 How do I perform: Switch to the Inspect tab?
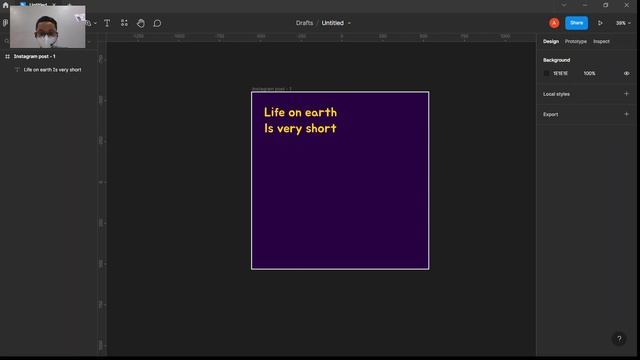(601, 42)
